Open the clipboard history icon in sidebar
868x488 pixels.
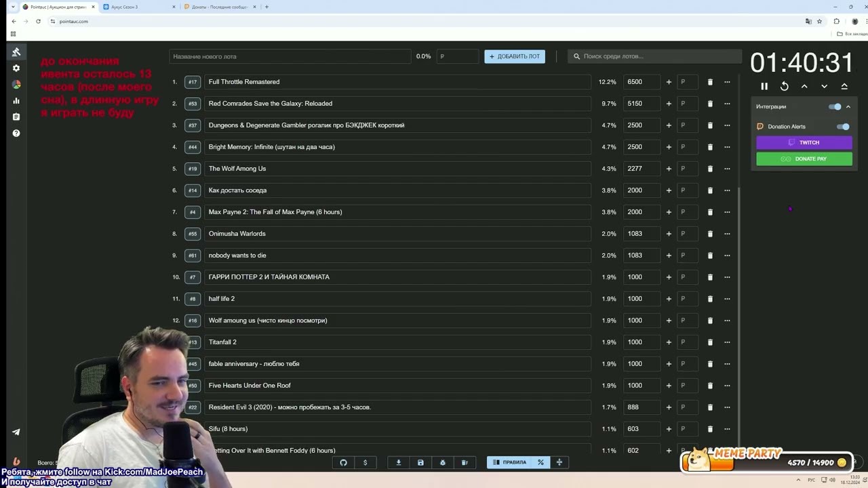[16, 117]
